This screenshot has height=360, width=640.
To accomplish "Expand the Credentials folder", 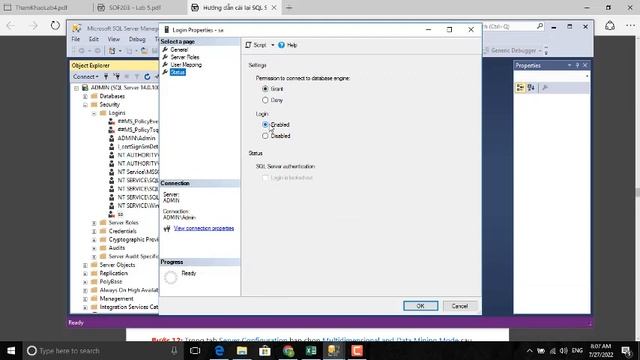I will [x=94, y=231].
